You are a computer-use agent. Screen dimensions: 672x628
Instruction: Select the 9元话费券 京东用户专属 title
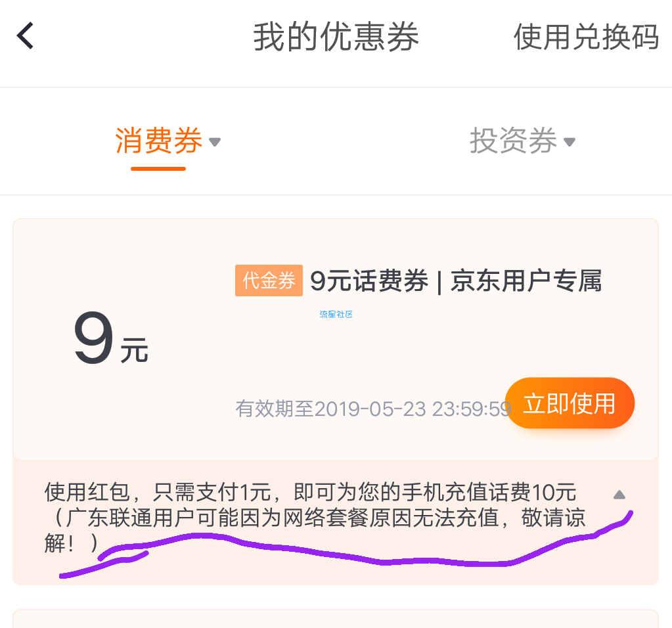tap(456, 281)
